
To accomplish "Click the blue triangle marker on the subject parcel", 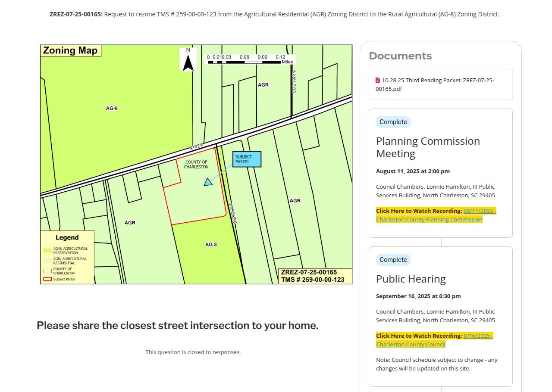I will [208, 182].
